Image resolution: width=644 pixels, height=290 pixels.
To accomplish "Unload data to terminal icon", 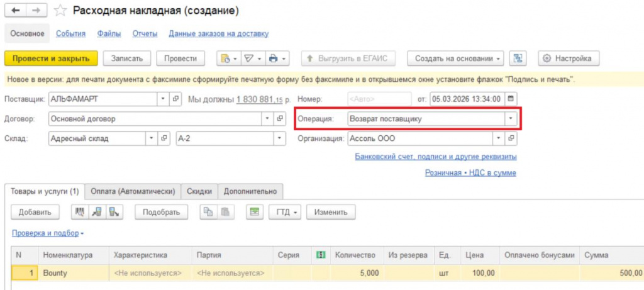I will [x=114, y=212].
